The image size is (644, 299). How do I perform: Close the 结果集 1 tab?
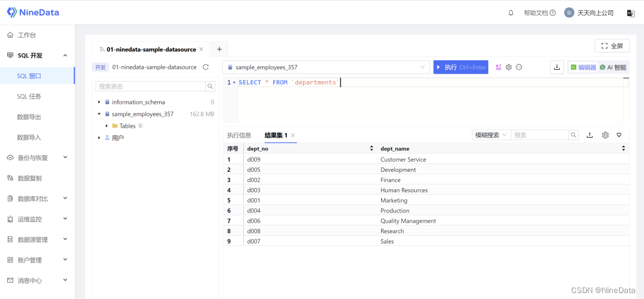(293, 135)
